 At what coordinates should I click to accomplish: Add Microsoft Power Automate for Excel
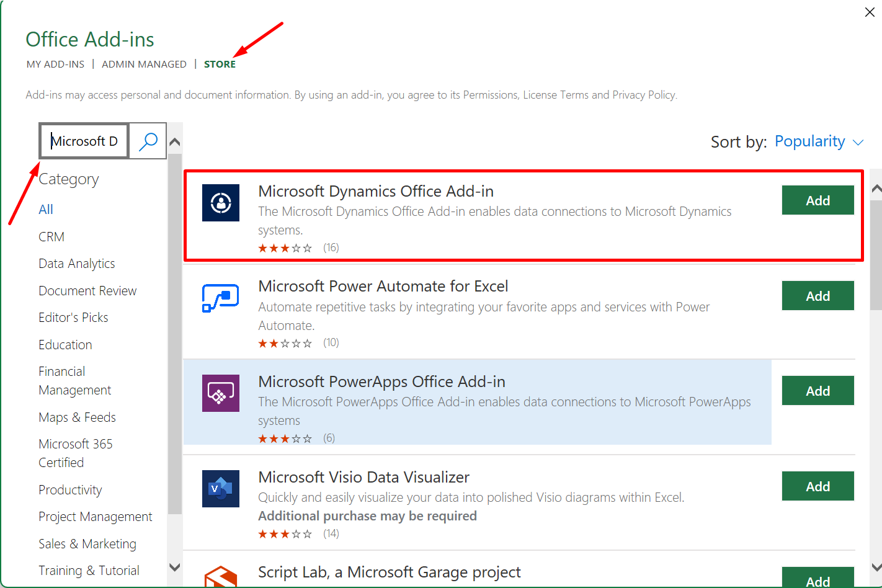[x=817, y=296]
